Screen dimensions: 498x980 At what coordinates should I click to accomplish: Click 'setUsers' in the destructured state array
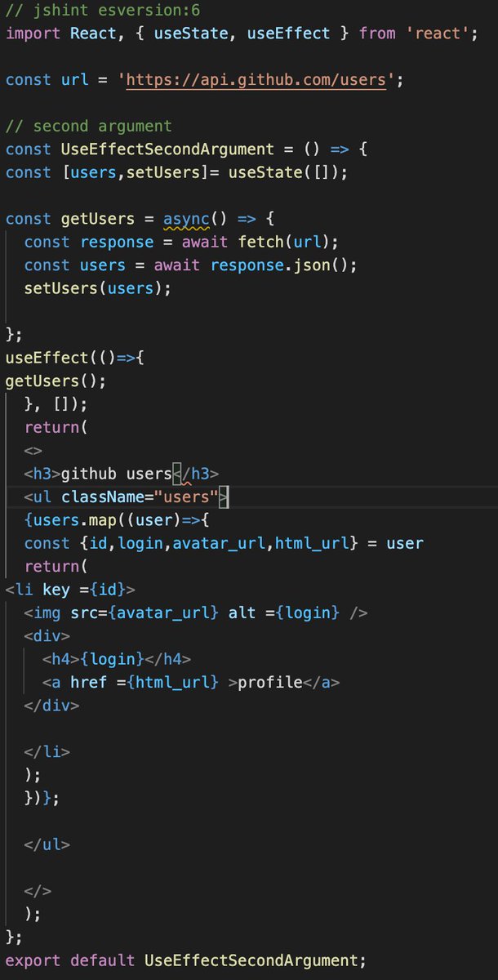pos(162,172)
